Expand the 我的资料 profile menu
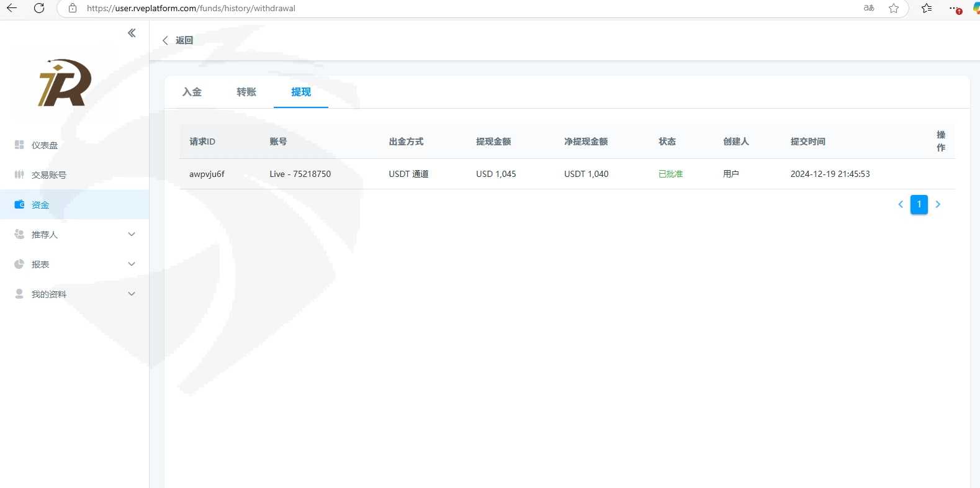Viewport: 980px width, 488px height. coord(74,294)
